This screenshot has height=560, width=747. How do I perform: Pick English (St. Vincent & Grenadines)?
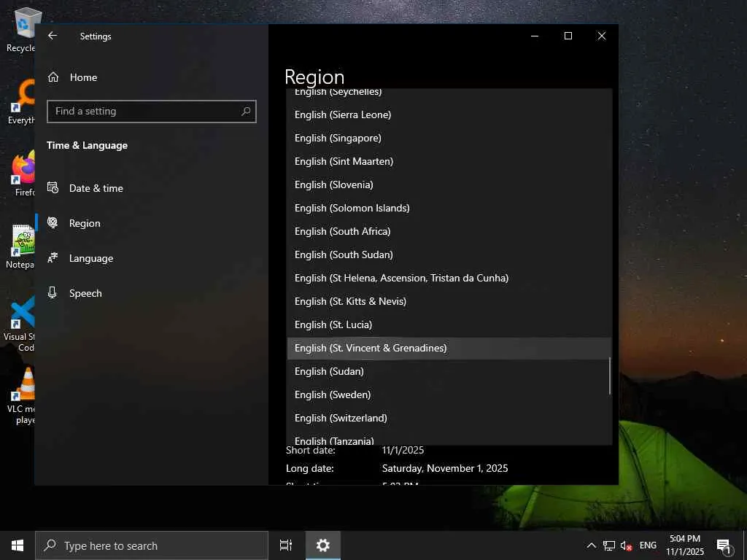click(449, 348)
